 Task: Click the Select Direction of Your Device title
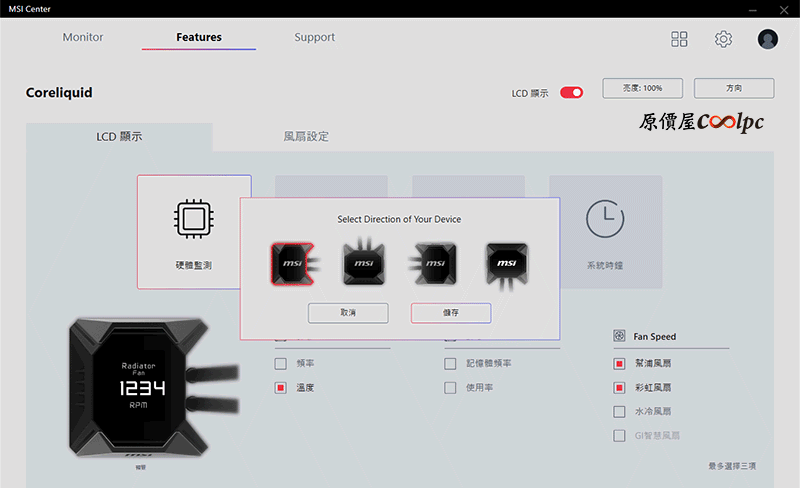point(399,219)
